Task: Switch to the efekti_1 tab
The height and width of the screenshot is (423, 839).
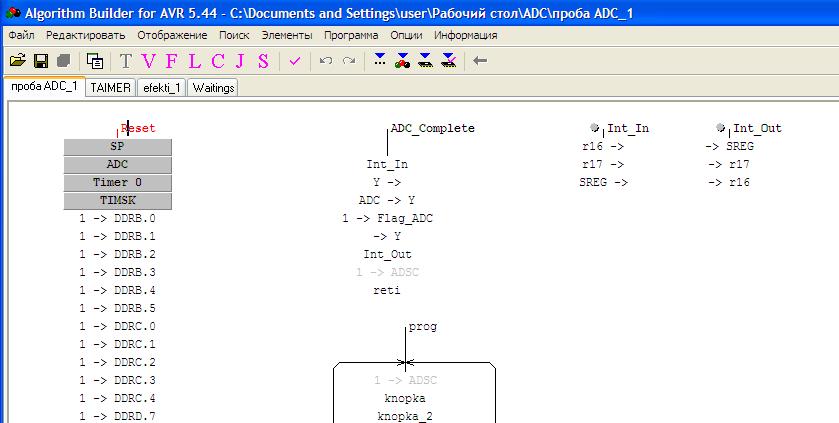Action: [x=162, y=88]
